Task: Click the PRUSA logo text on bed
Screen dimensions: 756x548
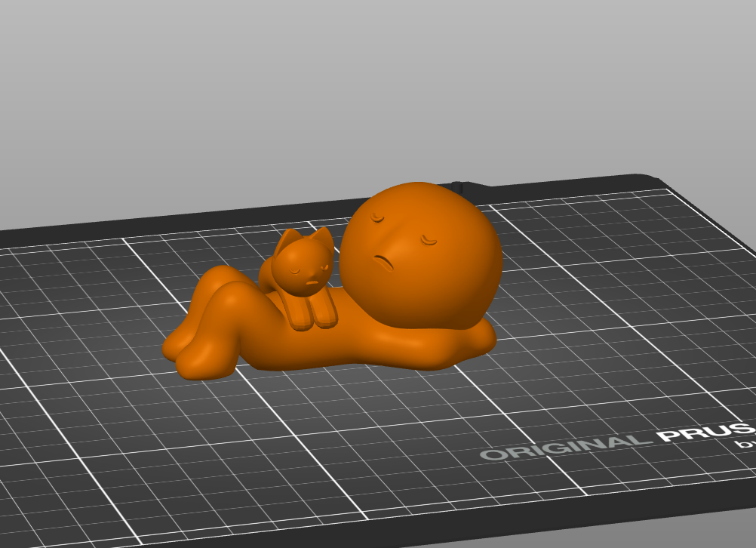Action: (706, 432)
